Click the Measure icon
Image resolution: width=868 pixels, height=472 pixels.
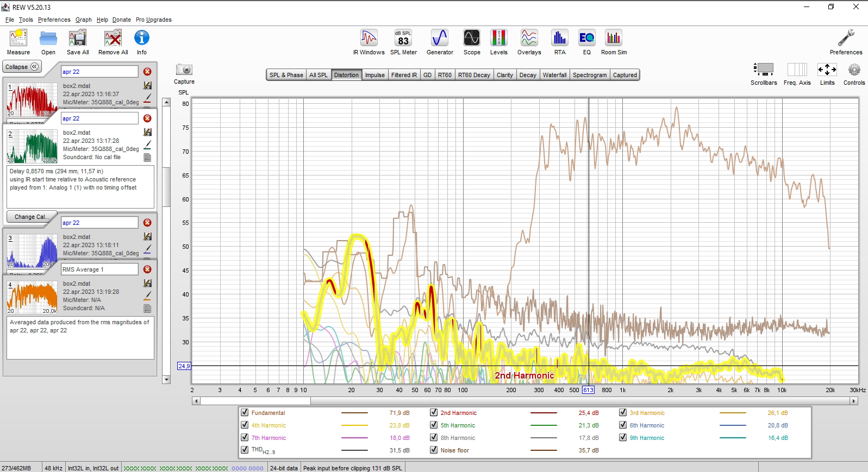click(x=18, y=38)
